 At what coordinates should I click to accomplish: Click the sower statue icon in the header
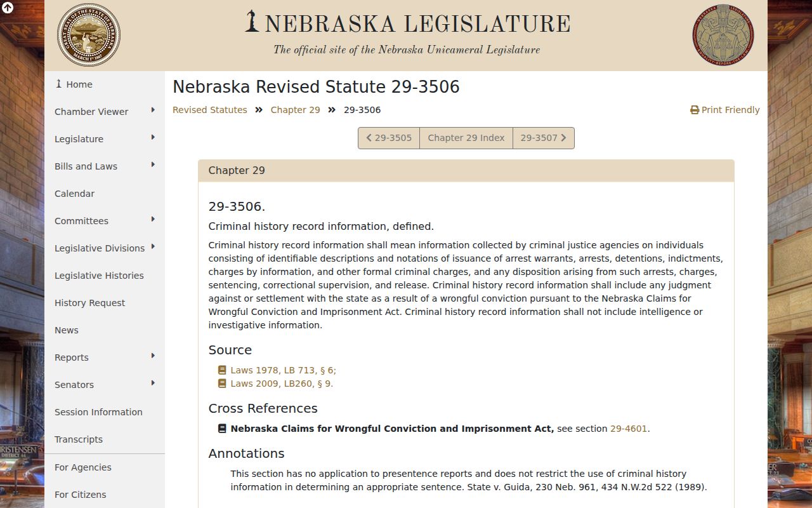tap(252, 21)
